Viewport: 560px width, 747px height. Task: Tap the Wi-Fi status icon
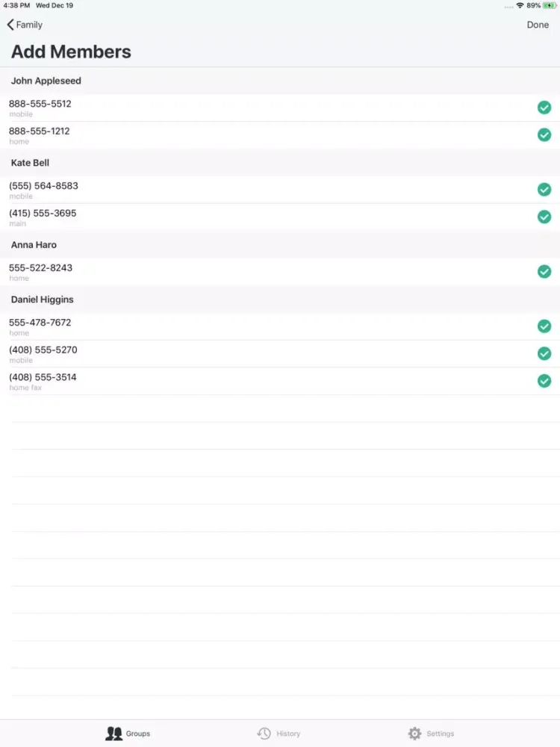click(520, 5)
